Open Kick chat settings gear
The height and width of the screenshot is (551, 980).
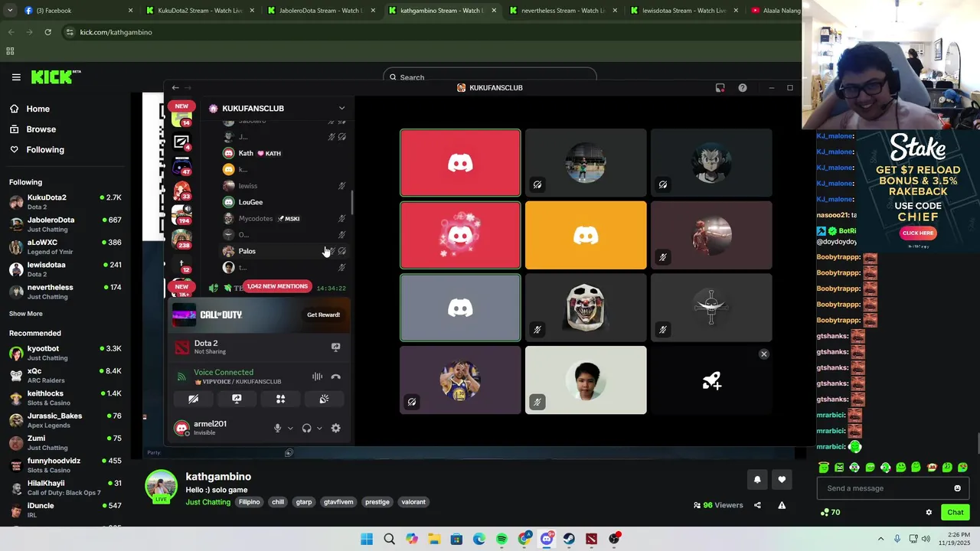click(929, 513)
